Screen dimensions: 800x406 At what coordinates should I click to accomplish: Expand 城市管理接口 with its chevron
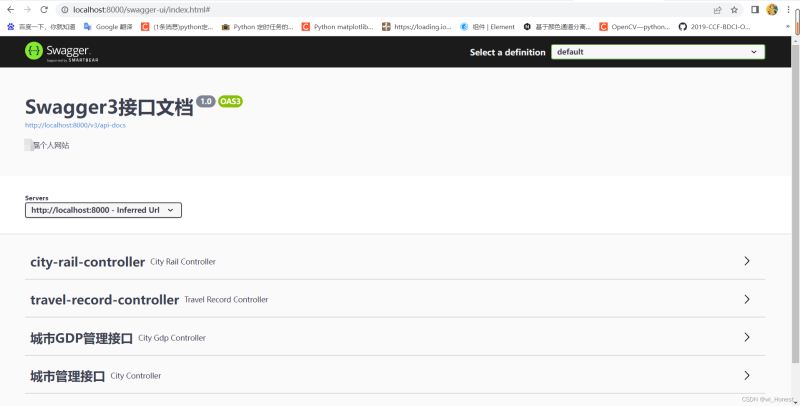click(x=746, y=375)
